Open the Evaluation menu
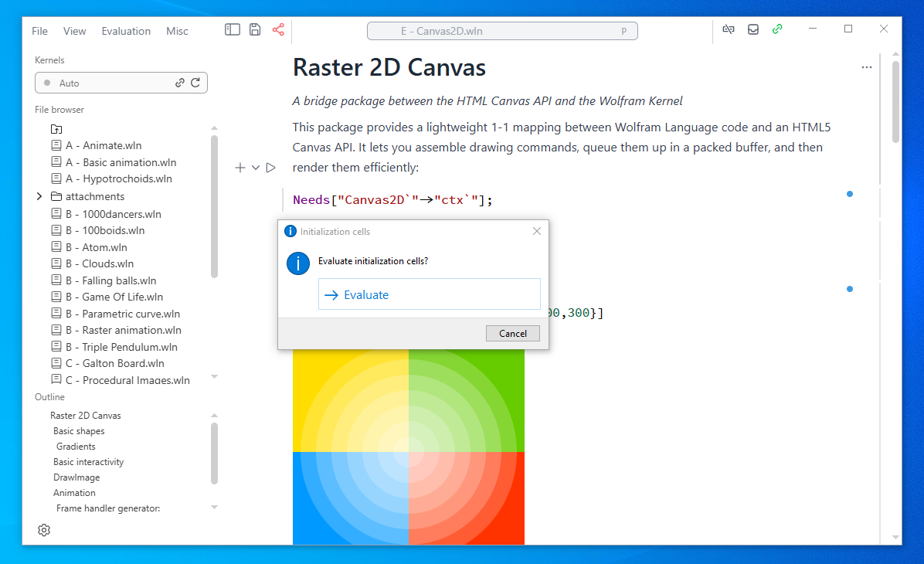Viewport: 924px width, 564px height. 126,31
